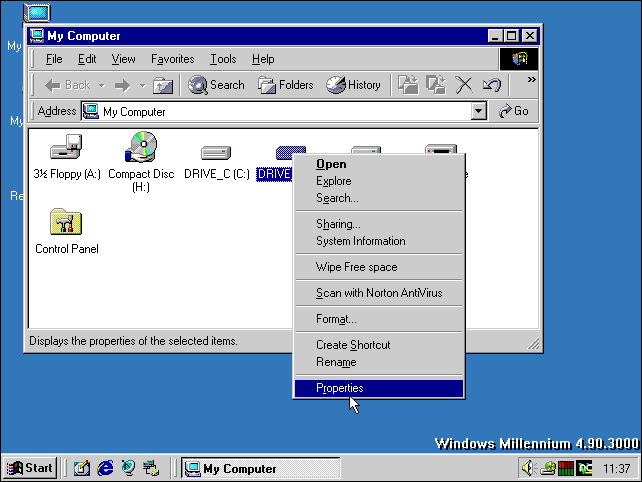Click Properties in the context menu
The image size is (642, 482).
tap(379, 388)
